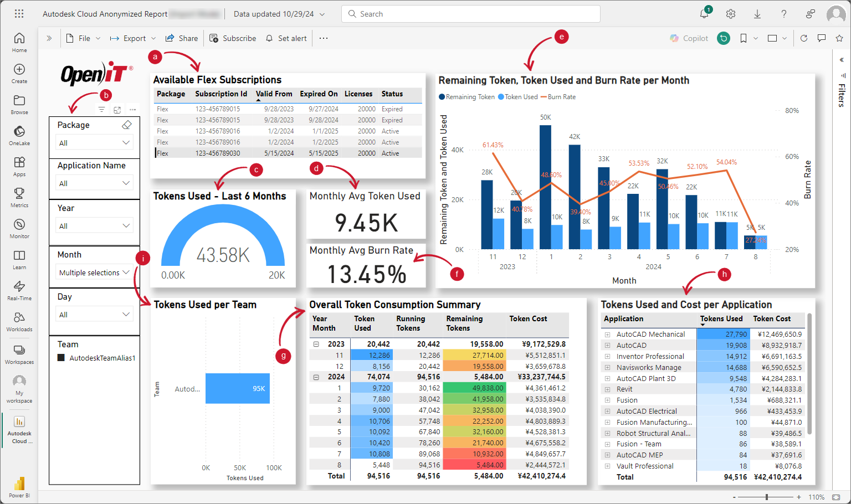Toggle the AutodeskTeamAlias1 team checkbox
Viewport: 851px width, 504px height.
click(61, 358)
